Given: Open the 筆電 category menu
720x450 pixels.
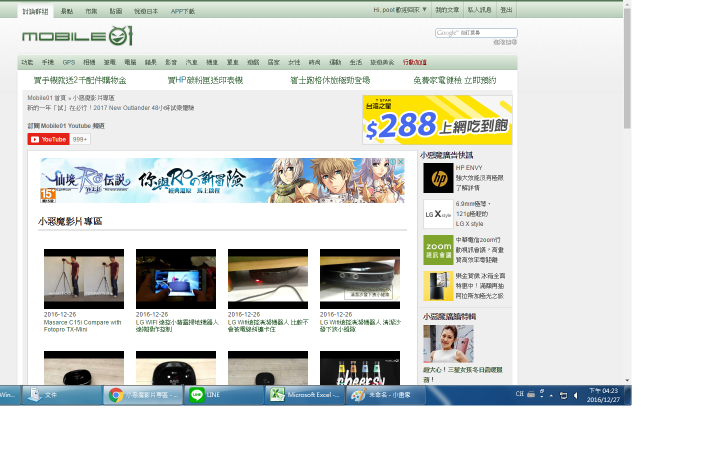Looking at the screenshot, I should tap(110, 62).
